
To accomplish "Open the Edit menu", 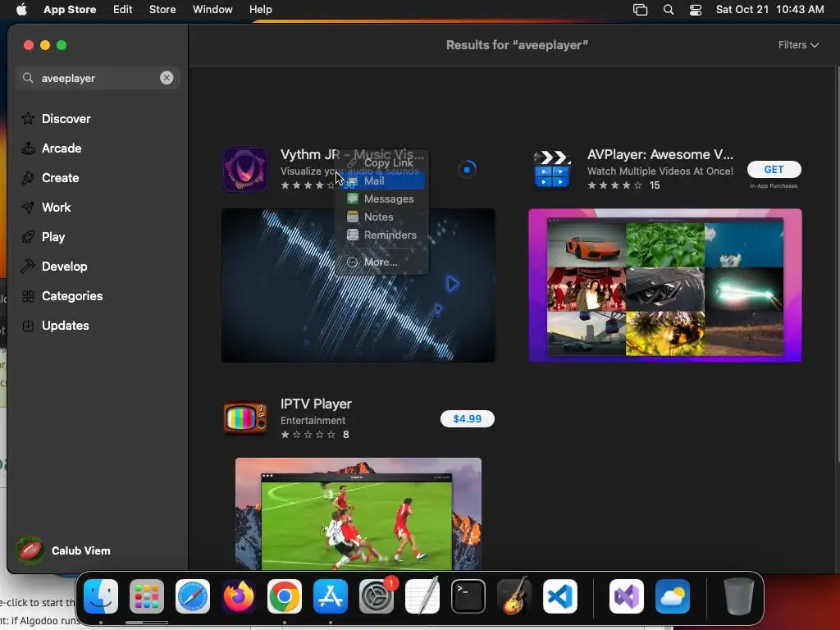I will pyautogui.click(x=123, y=10).
